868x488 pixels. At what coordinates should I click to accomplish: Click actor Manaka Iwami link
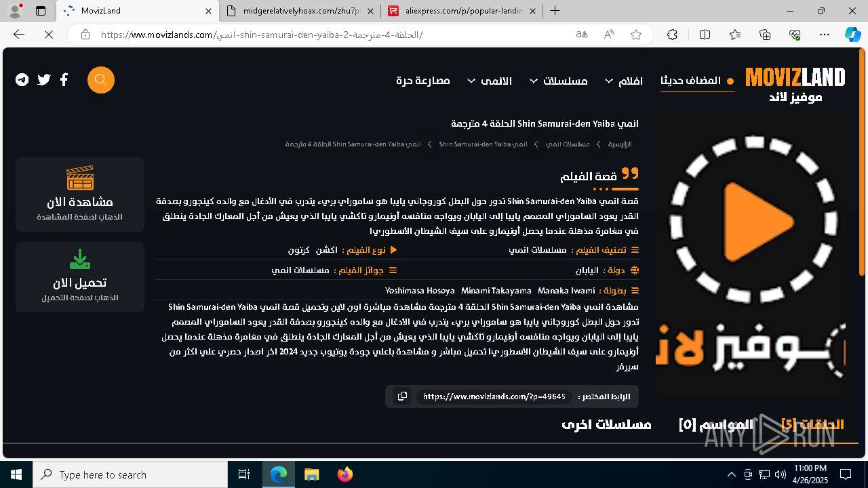(x=566, y=291)
